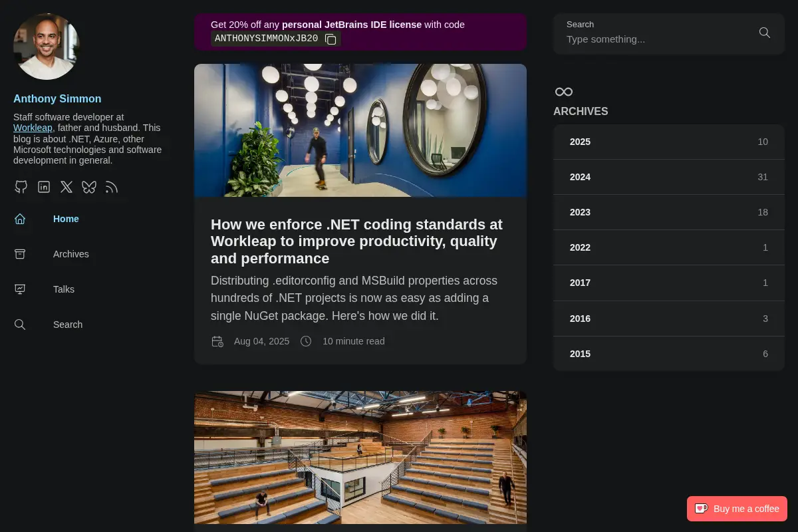
Task: Click the Home house icon in sidebar
Action: coord(20,219)
